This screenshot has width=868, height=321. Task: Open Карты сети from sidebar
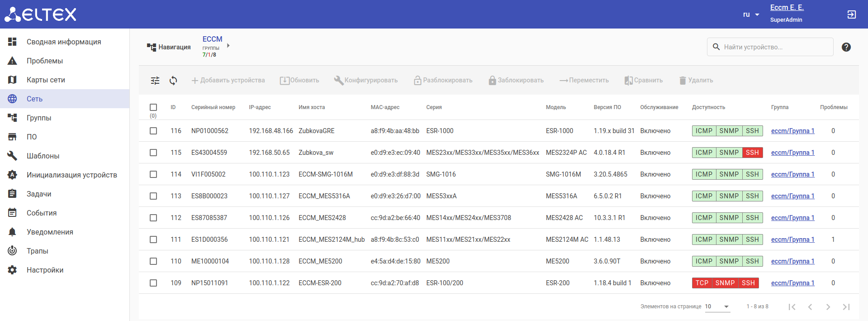click(x=46, y=80)
